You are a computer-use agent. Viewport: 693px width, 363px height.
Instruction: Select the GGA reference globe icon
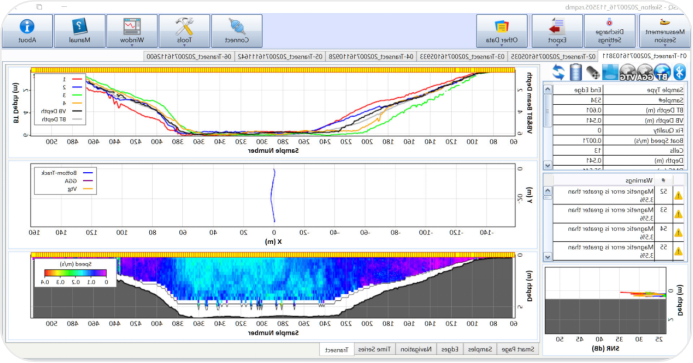point(645,72)
